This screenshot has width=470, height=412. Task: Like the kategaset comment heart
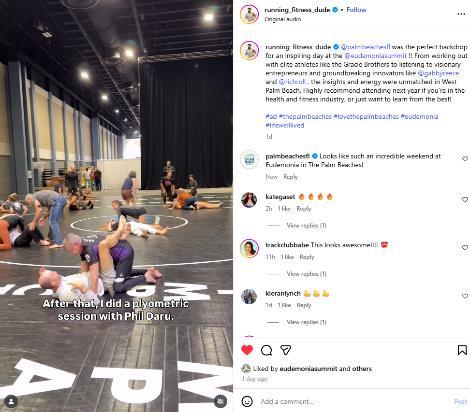pos(465,200)
